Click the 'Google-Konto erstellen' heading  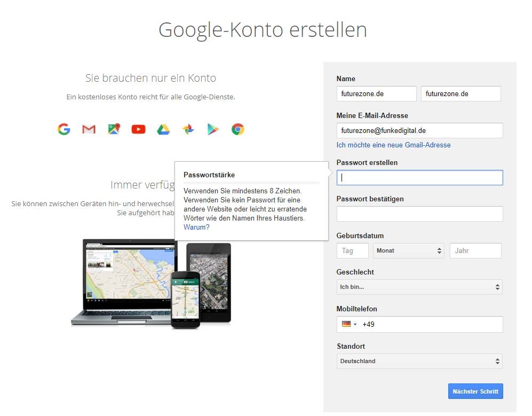263,30
